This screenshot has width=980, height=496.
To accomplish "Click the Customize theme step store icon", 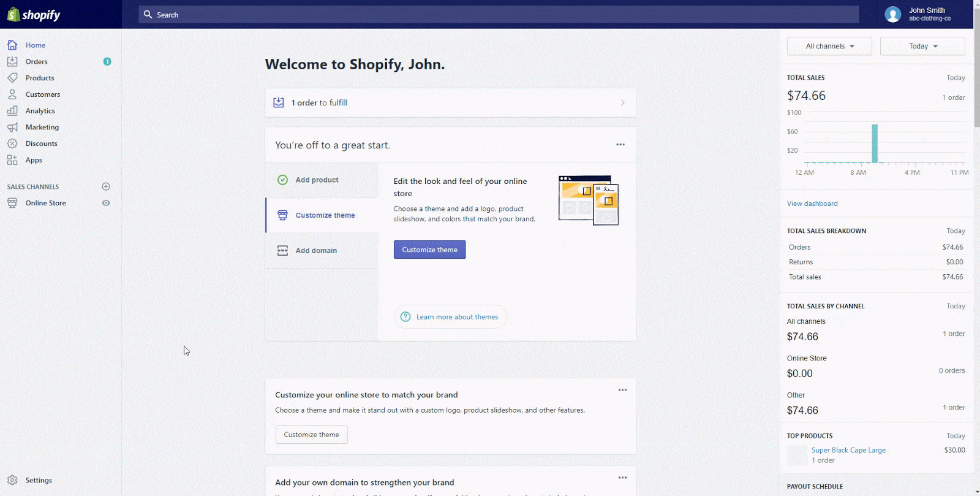I will (x=282, y=215).
